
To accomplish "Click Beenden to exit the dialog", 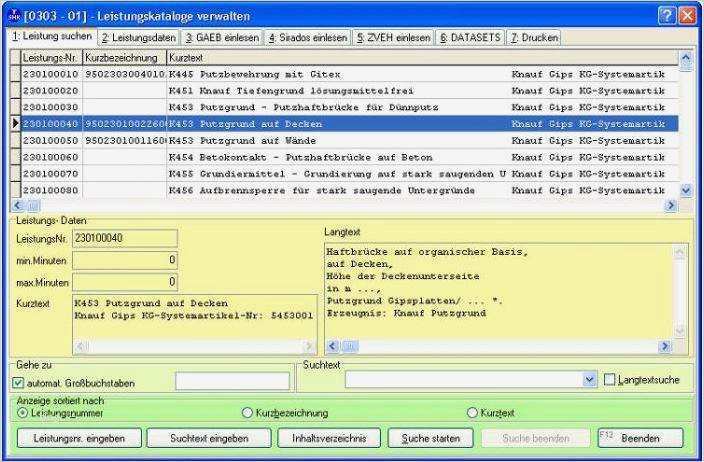I will (x=640, y=438).
